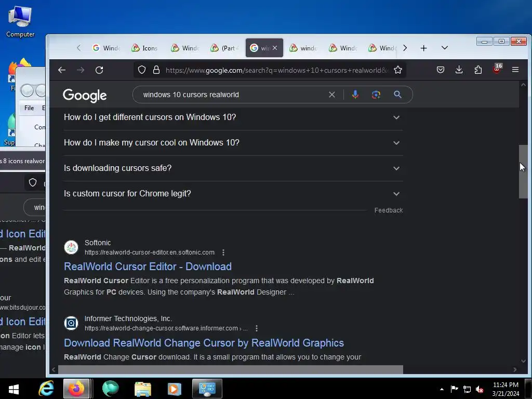Switch to the "(Part" tab
This screenshot has width=532, height=399.
click(224, 48)
